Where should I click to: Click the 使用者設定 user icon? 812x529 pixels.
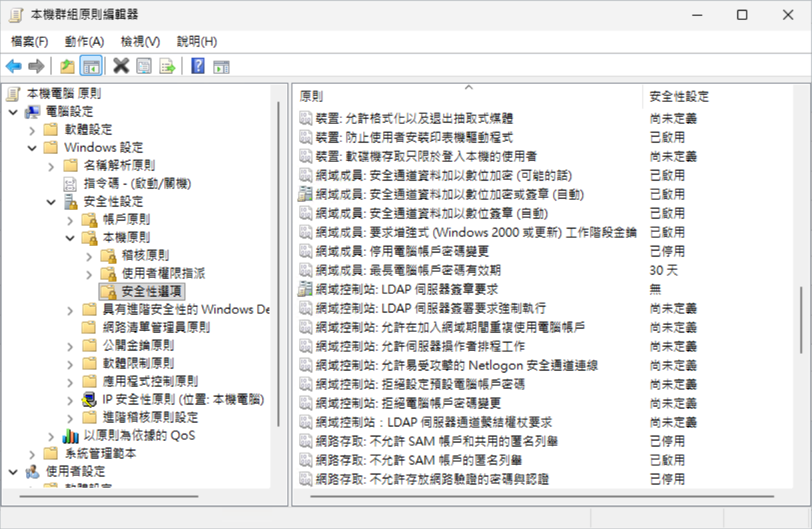[33, 472]
